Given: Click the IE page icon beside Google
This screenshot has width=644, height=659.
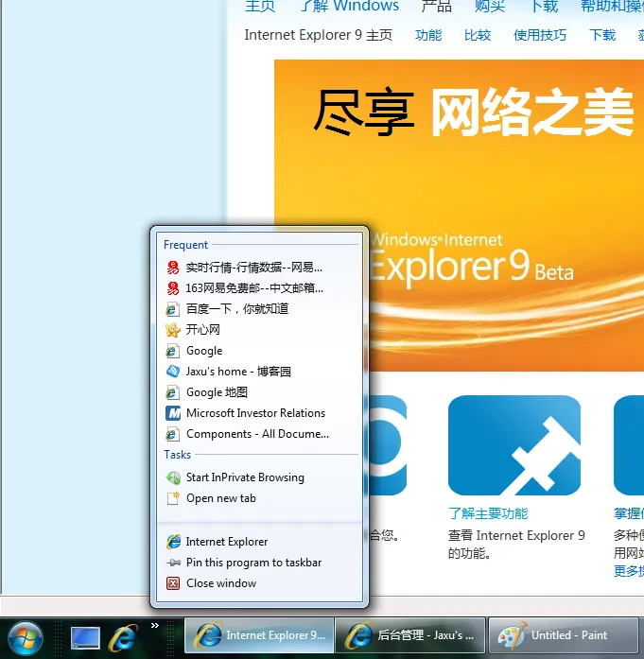Looking at the screenshot, I should [173, 351].
